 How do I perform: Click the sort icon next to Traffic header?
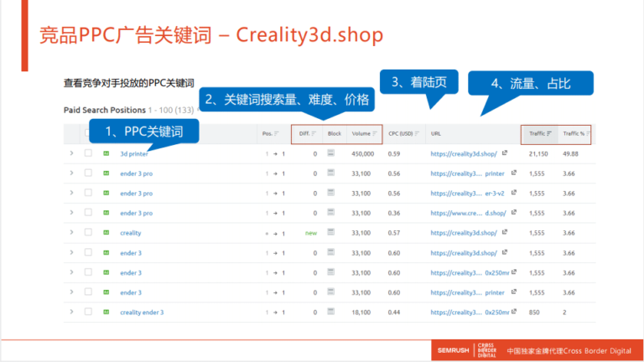(x=549, y=134)
